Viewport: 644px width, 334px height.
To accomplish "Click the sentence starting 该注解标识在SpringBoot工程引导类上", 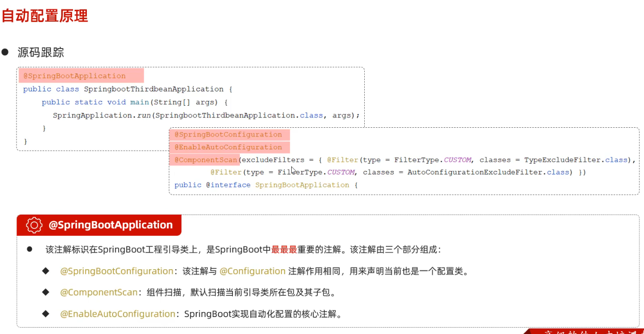I will click(243, 250).
